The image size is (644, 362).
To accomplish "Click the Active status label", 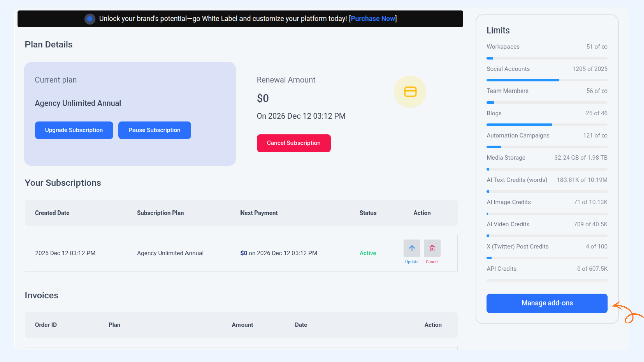I will tap(368, 253).
